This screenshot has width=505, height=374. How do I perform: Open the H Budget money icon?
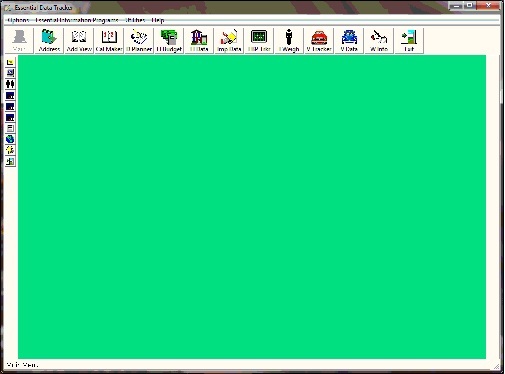[169, 40]
